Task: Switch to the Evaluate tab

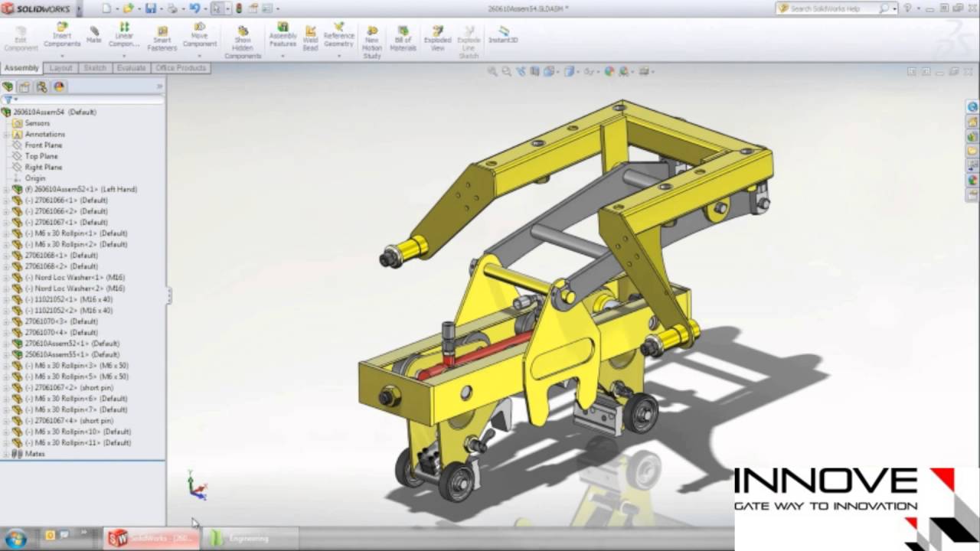Action: (x=131, y=68)
